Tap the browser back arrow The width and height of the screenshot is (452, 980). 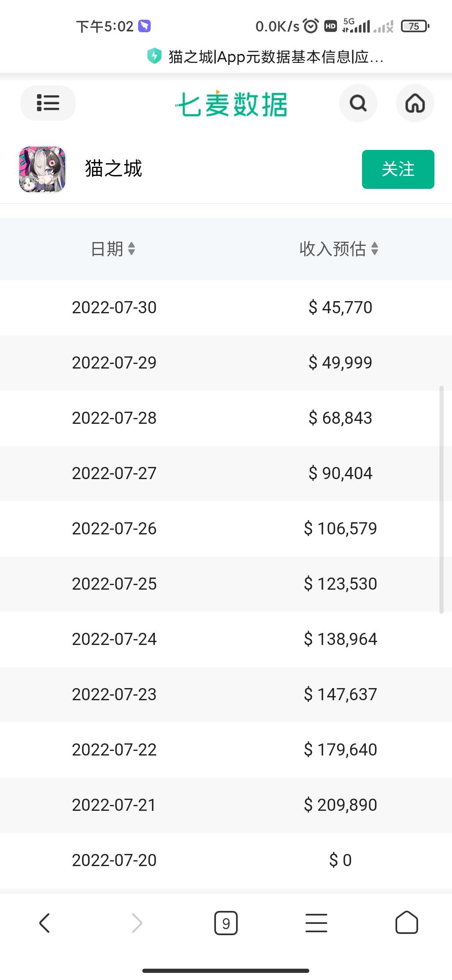[44, 923]
